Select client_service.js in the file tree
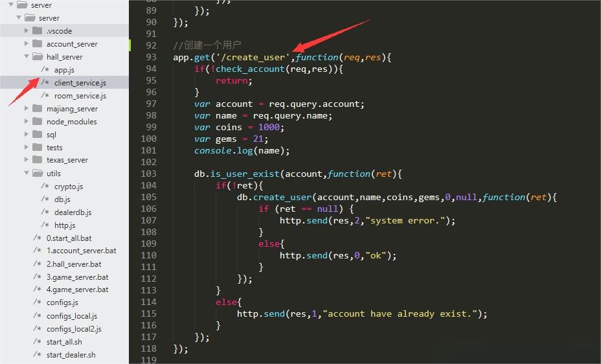601x364 pixels. click(x=80, y=83)
